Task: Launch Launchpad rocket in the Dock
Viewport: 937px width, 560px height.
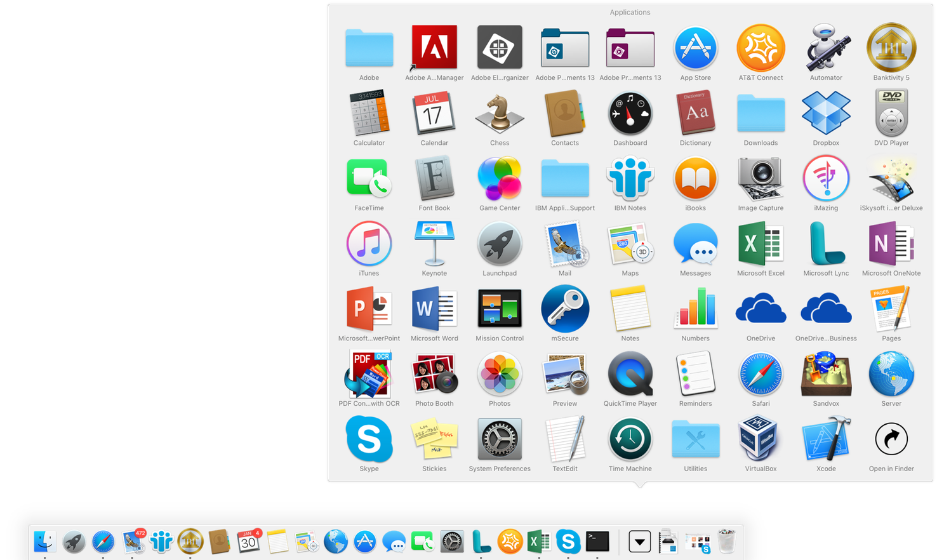Action: [x=74, y=542]
